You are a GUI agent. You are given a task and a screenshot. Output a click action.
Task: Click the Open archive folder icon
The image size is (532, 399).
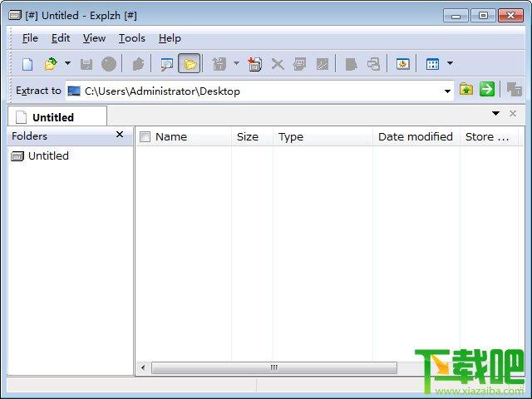[51, 64]
